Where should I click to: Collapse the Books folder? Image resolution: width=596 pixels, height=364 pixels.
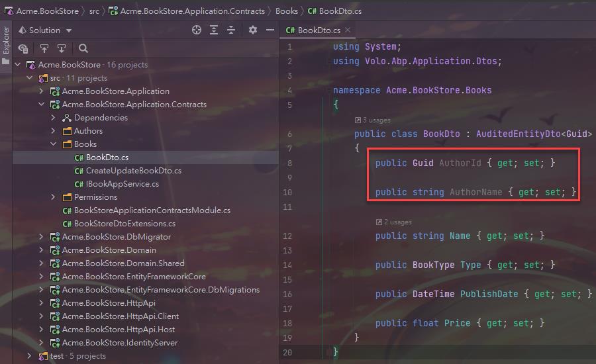point(54,144)
